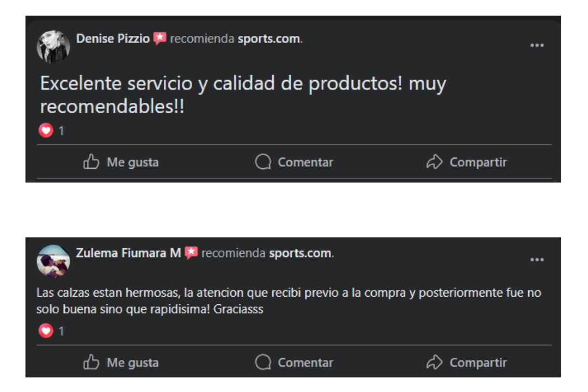Viewport: 588px width, 392px height.
Task: Comment on Denise Pizzio's review
Action: click(x=294, y=162)
